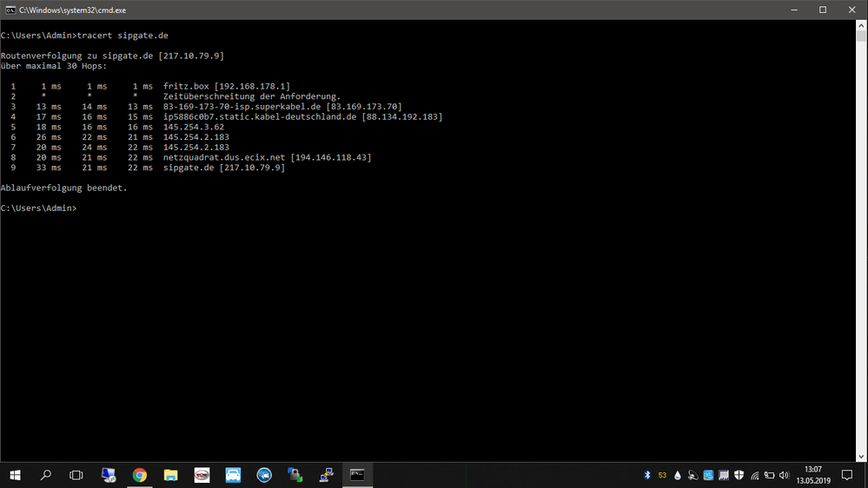
Task: Maximize the cmd.exe window
Action: pyautogui.click(x=823, y=10)
